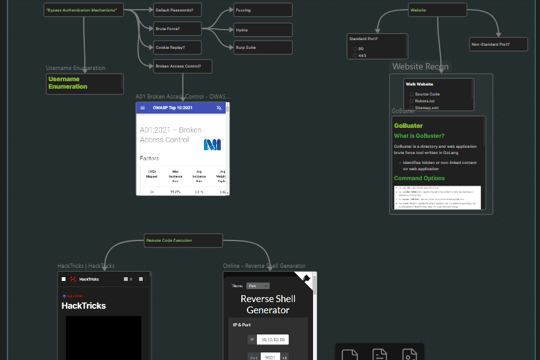Check the Source Code checkbox
Screen dimensions: 540x360
411,94
